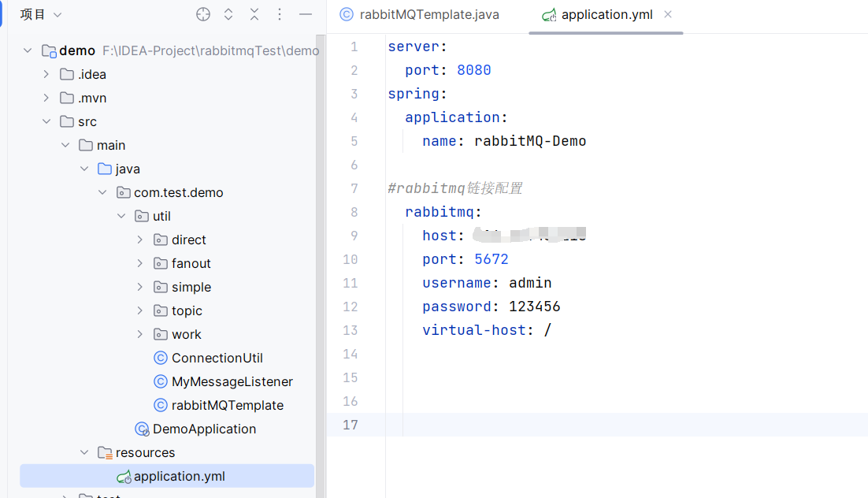The width and height of the screenshot is (868, 498).
Task: Click the password value 123456
Action: [535, 307]
